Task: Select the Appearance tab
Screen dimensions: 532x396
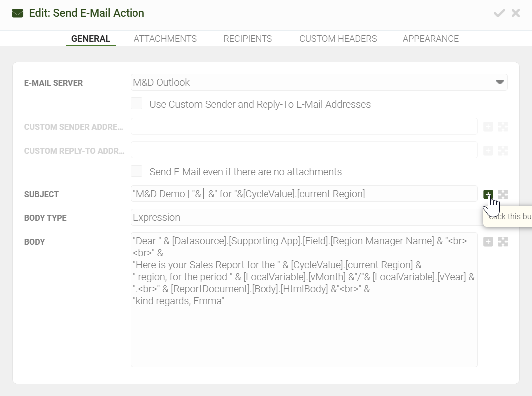Action: coord(431,39)
